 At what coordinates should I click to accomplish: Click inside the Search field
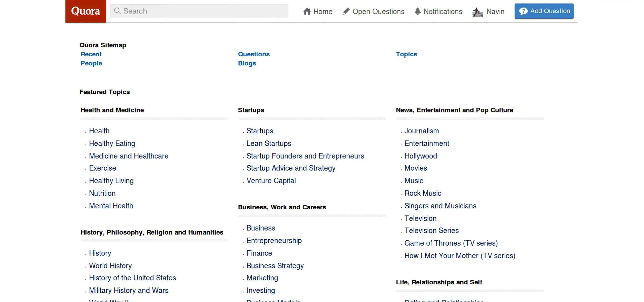click(x=199, y=11)
